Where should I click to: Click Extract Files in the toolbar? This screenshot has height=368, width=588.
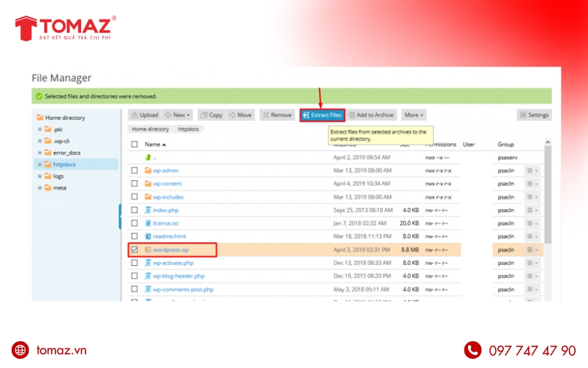click(x=322, y=115)
